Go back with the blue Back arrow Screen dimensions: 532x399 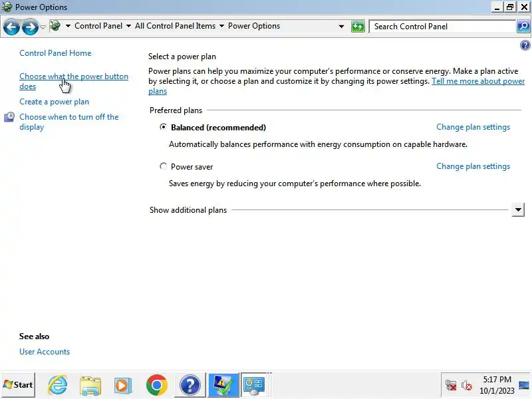tap(11, 27)
